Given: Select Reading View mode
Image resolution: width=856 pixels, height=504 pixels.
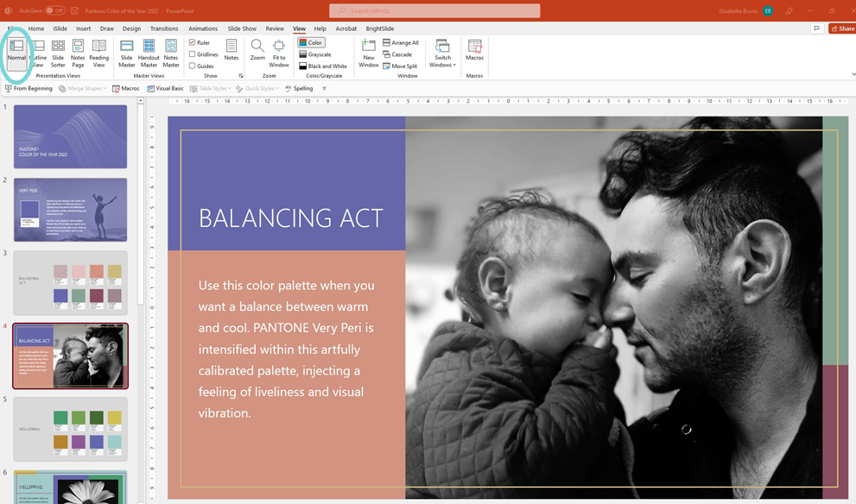Looking at the screenshot, I should click(x=99, y=52).
